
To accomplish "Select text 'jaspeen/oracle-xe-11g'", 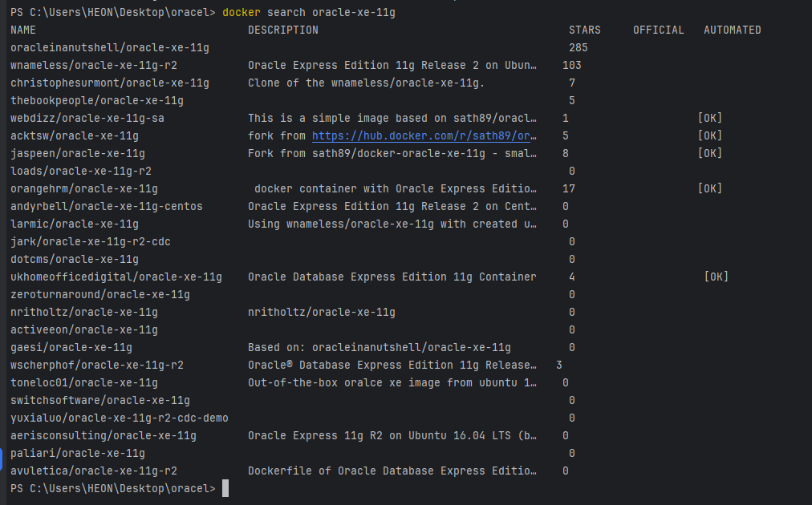I will 78,153.
